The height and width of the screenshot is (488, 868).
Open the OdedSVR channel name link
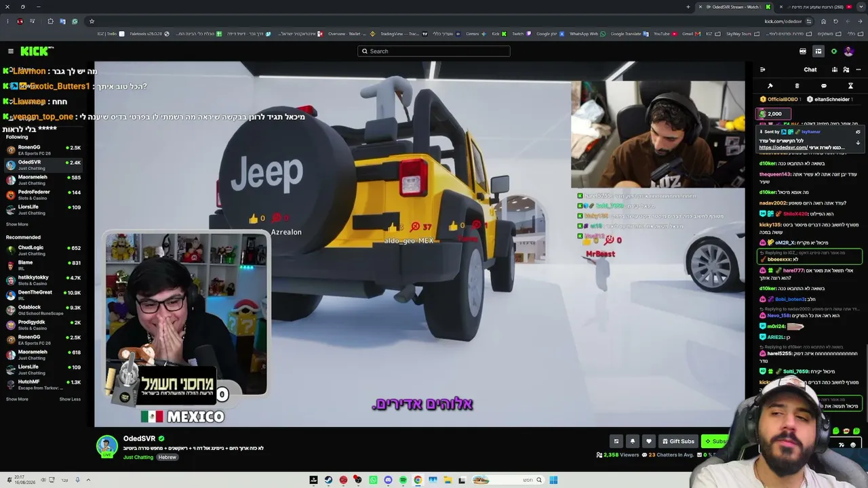(x=139, y=439)
